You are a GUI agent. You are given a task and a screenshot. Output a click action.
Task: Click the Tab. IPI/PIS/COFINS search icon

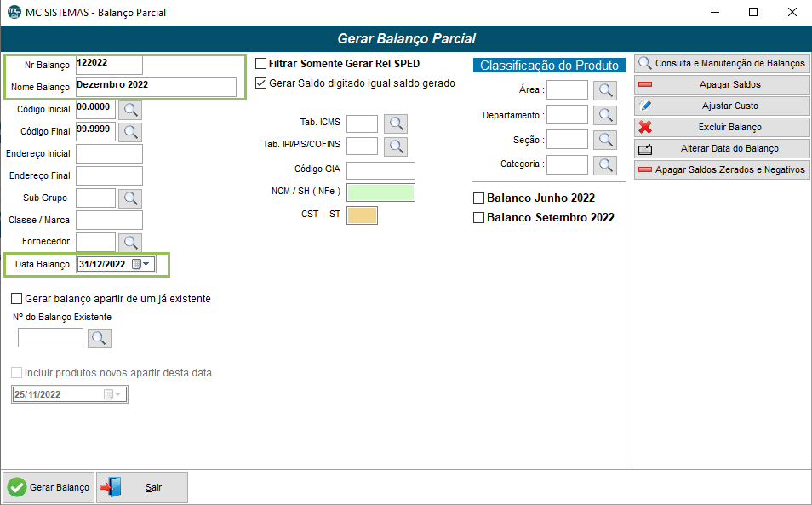pos(396,146)
